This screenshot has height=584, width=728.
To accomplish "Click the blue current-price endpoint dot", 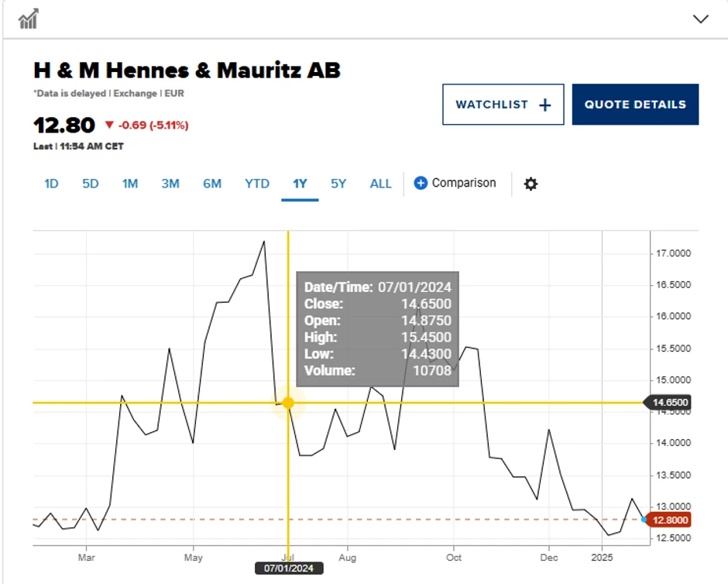I will point(644,519).
